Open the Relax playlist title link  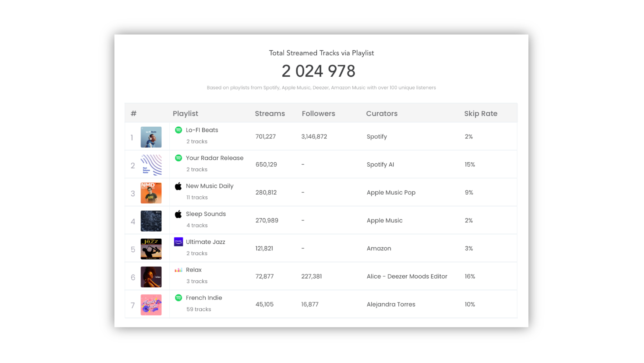pyautogui.click(x=194, y=270)
